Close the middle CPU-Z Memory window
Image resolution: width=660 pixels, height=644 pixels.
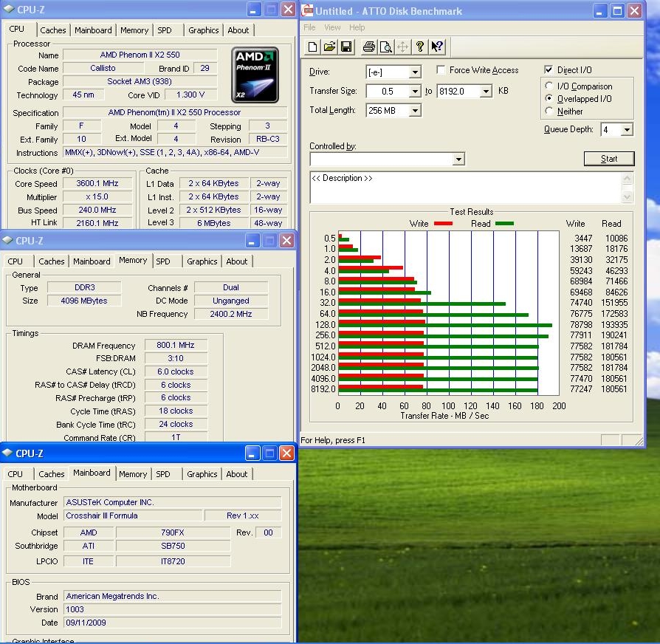click(286, 241)
